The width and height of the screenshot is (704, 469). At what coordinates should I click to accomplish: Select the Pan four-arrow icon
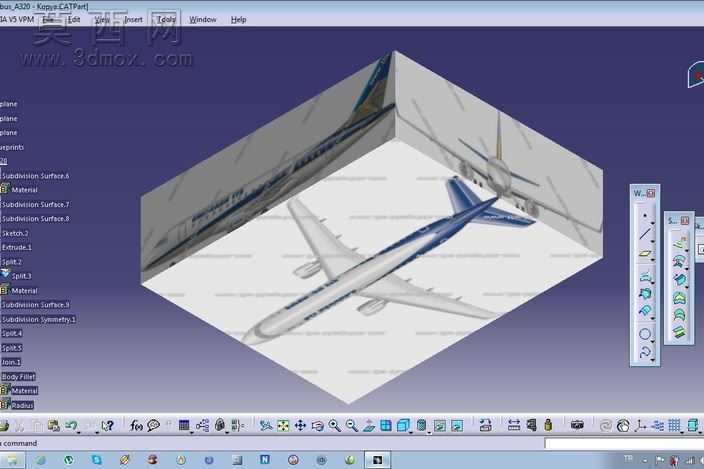300,425
